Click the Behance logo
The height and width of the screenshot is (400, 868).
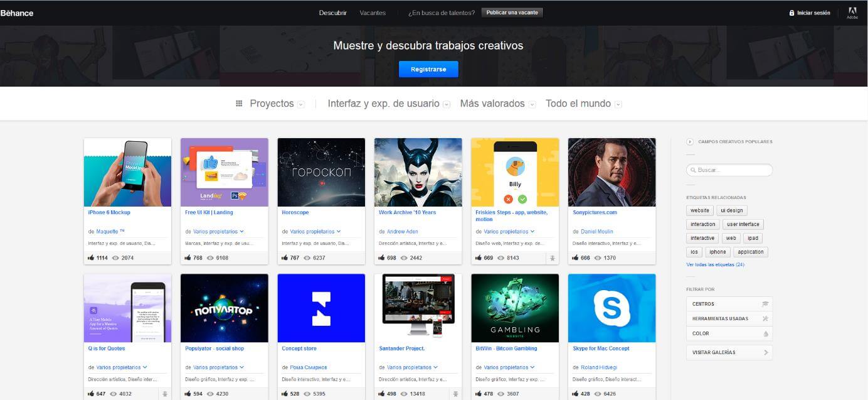coord(17,13)
